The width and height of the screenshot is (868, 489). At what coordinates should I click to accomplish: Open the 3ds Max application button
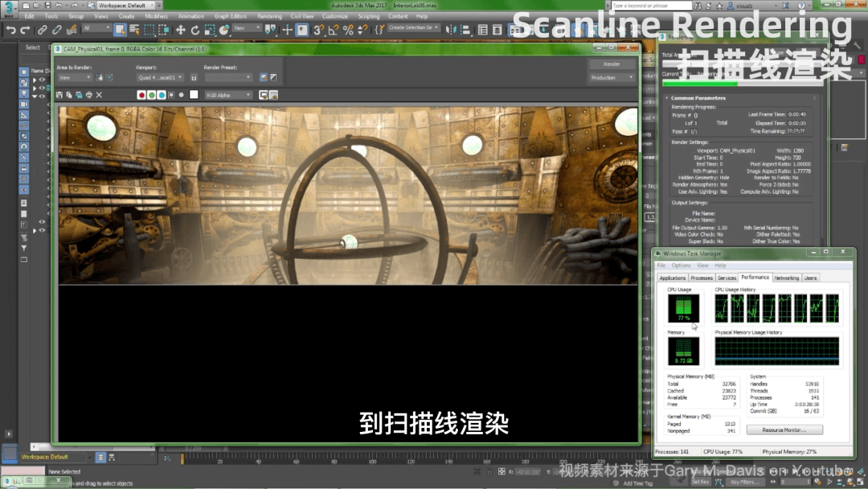tap(9, 8)
